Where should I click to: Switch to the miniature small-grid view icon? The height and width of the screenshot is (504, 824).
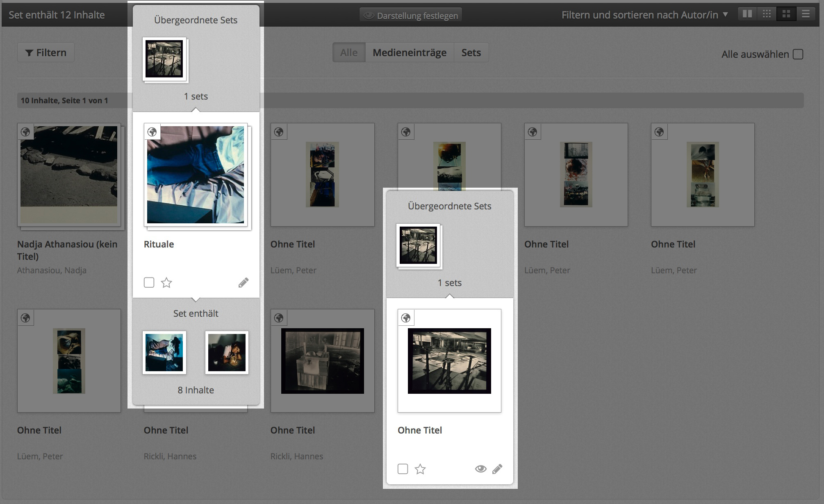(767, 14)
